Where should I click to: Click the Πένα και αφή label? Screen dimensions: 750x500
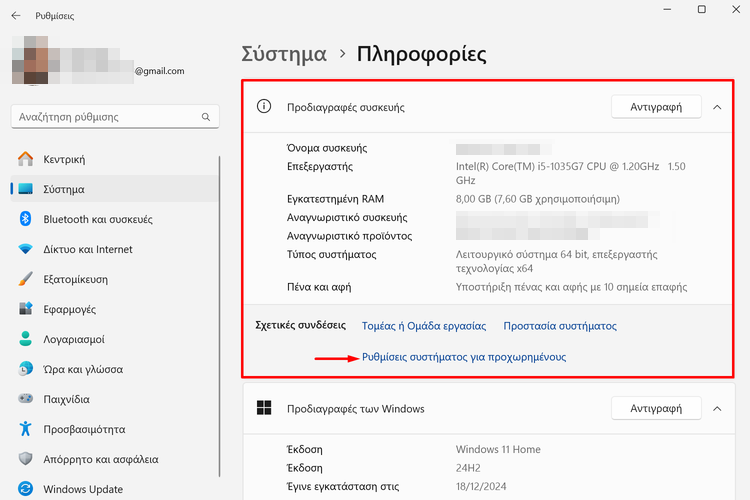click(x=319, y=287)
